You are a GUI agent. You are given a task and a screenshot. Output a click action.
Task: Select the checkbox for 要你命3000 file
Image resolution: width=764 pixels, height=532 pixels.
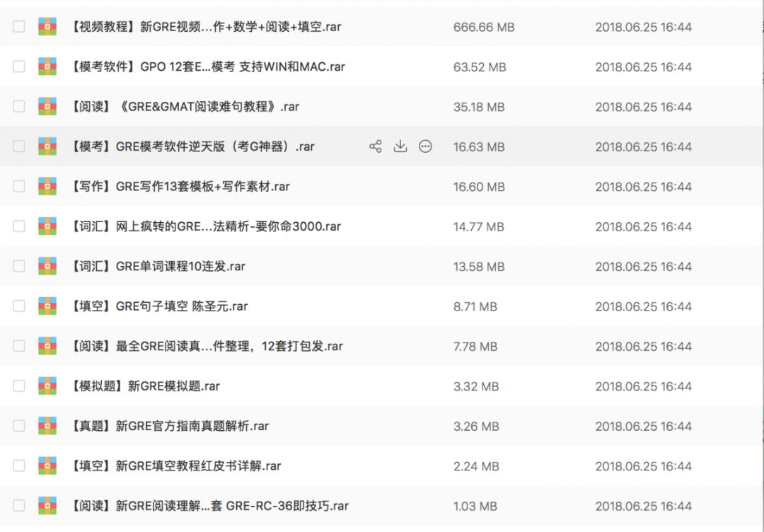19,226
